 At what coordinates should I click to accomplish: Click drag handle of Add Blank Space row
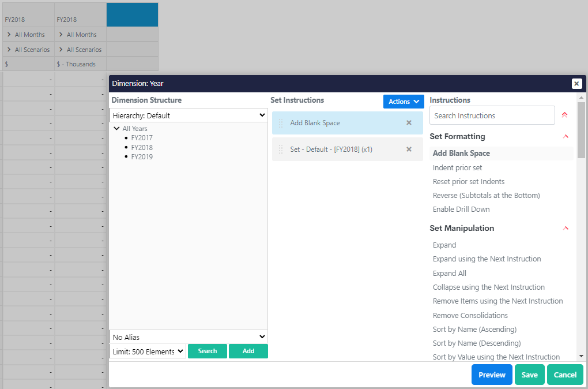[x=281, y=123]
